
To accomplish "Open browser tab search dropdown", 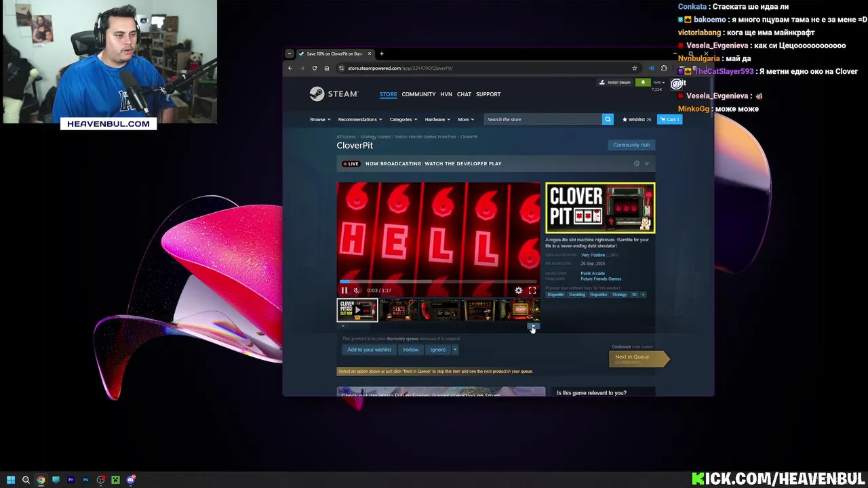I will [x=290, y=54].
